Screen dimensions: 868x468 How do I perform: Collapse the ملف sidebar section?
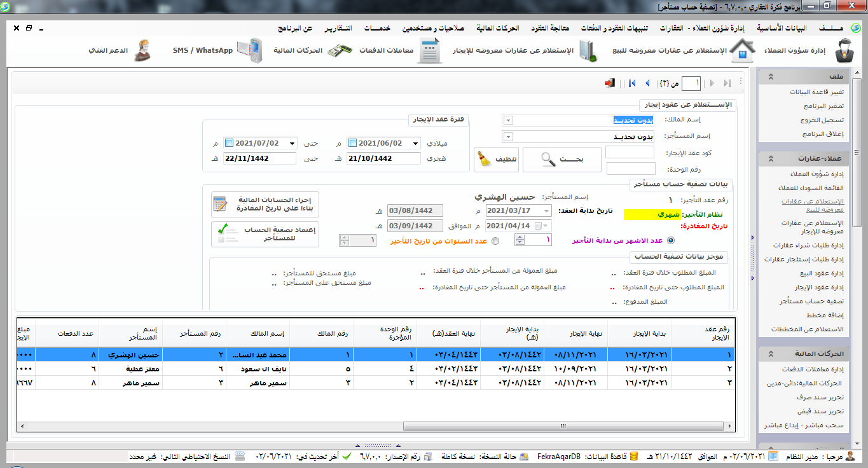tap(770, 76)
